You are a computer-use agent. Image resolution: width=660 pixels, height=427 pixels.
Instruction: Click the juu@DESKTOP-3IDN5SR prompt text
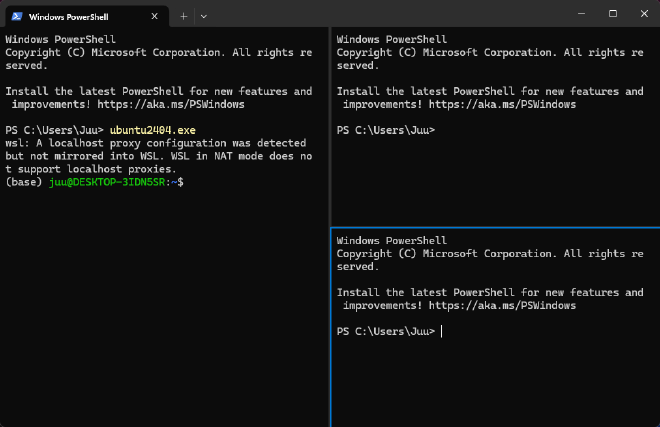107,182
